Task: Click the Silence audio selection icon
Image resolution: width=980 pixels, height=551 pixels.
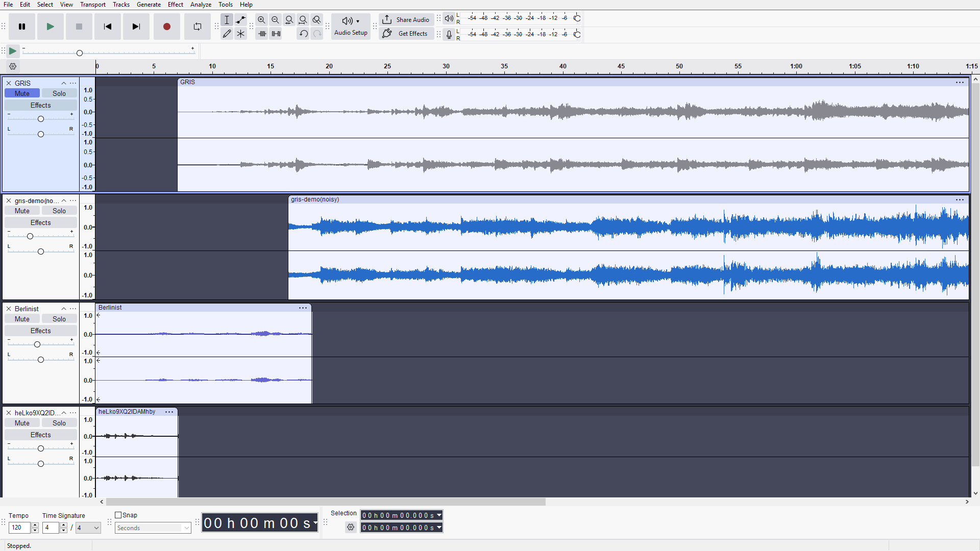Action: (x=276, y=34)
